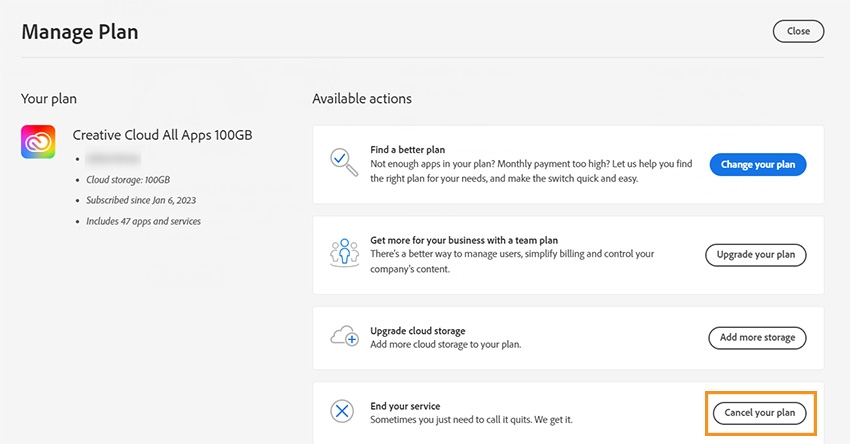Click the Upgrade cloud storage heading
The width and height of the screenshot is (850, 444).
[418, 331]
